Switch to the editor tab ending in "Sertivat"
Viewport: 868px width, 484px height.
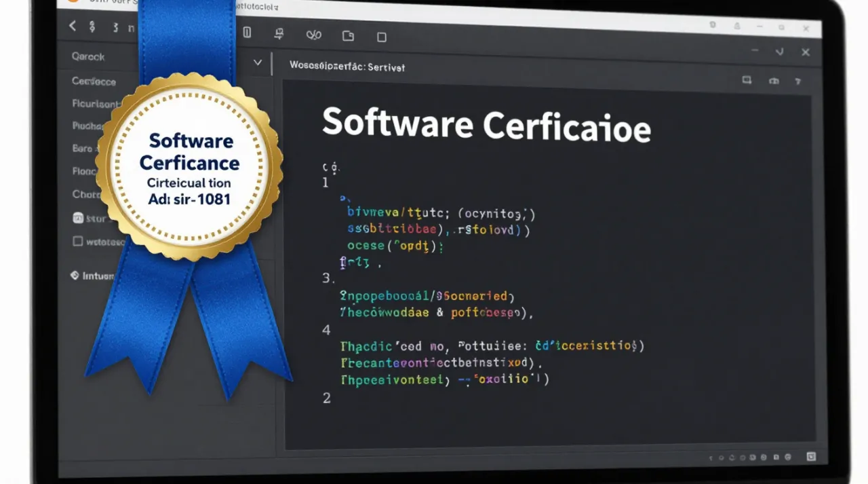[347, 67]
